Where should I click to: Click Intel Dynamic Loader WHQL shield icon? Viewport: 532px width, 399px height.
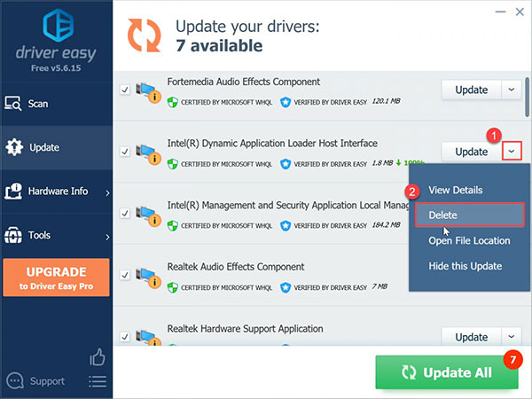[173, 164]
